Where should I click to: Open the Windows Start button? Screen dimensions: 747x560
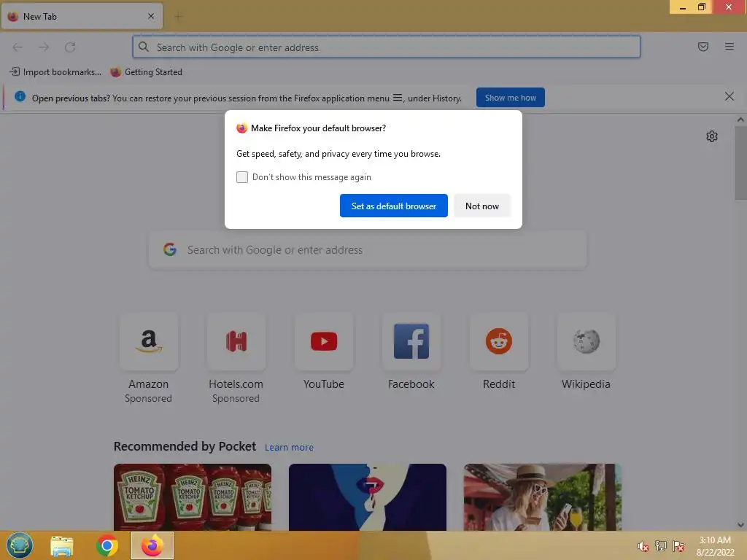(20, 545)
